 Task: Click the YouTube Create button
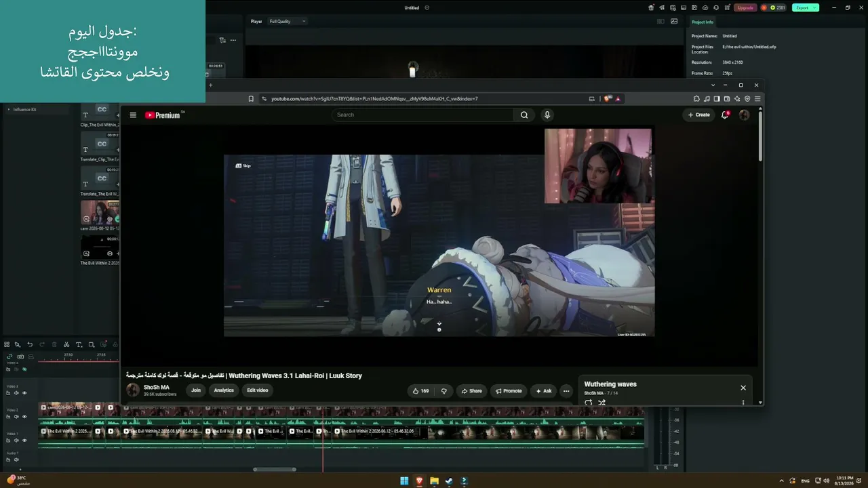[699, 115]
